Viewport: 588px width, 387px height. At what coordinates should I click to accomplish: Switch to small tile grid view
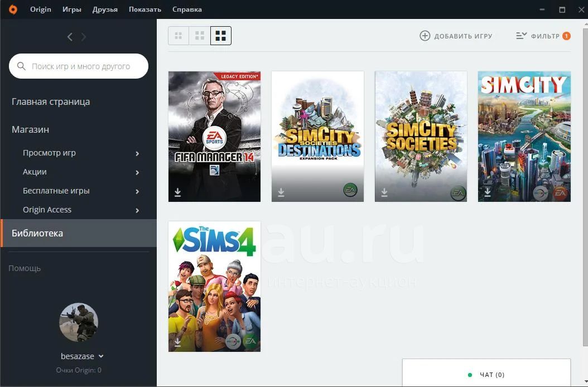point(179,36)
